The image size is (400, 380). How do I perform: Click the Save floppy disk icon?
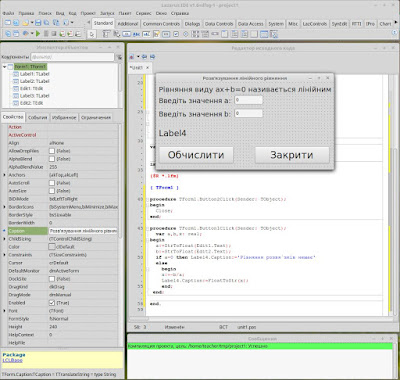(38, 23)
